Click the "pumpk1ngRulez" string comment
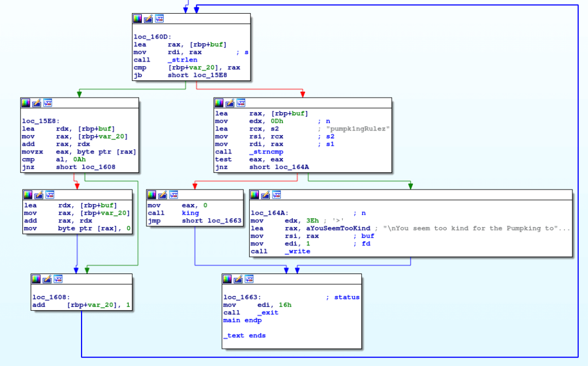This screenshot has width=588, height=366. (357, 129)
